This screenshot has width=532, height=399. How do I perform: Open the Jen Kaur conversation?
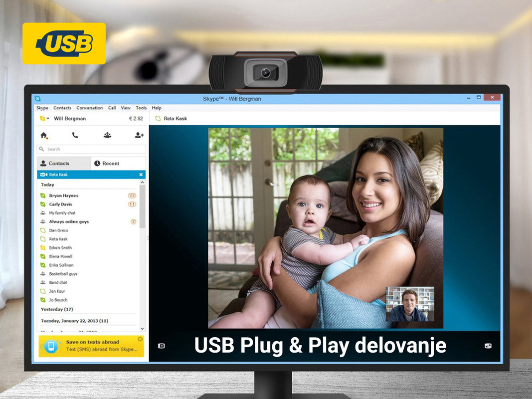[57, 291]
